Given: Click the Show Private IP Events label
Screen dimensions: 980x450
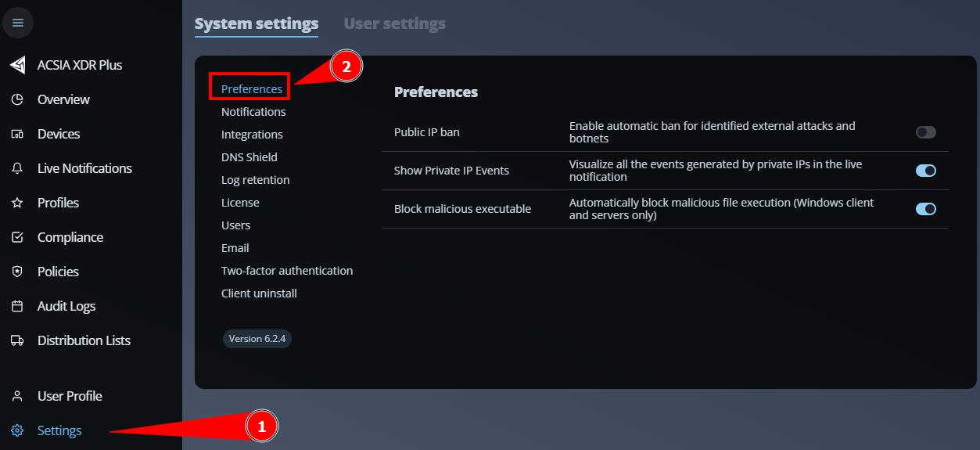Looking at the screenshot, I should tap(451, 171).
